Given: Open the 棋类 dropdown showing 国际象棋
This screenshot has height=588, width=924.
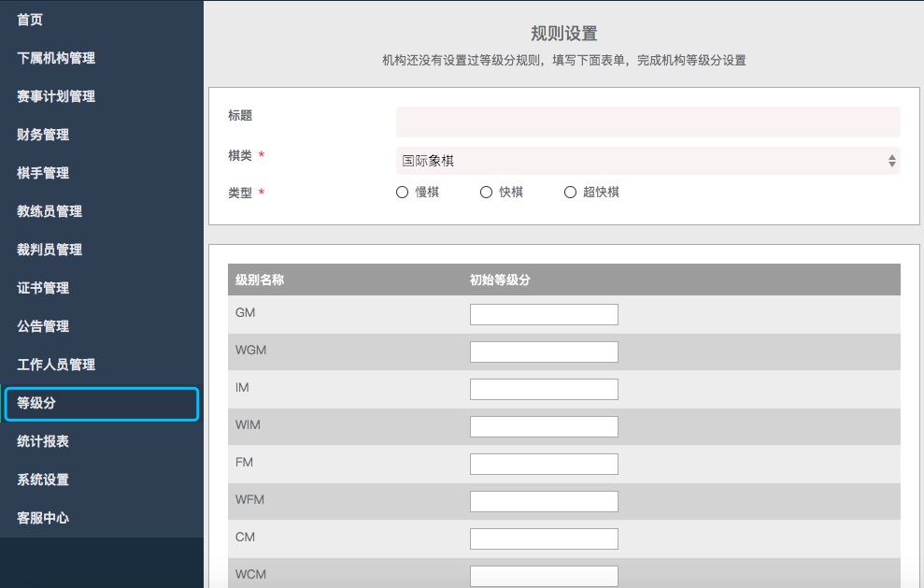Looking at the screenshot, I should (648, 161).
